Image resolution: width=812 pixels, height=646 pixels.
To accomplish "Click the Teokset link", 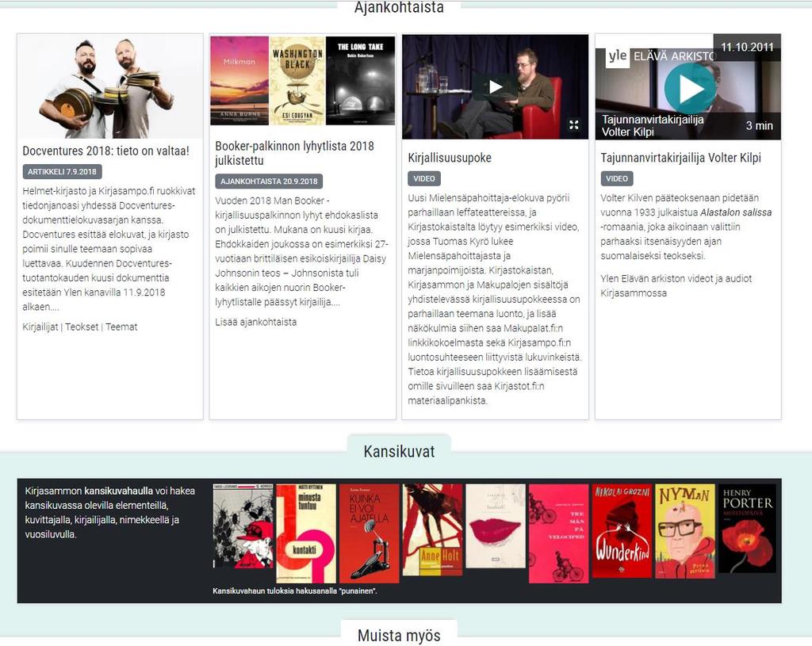I will click(x=82, y=327).
